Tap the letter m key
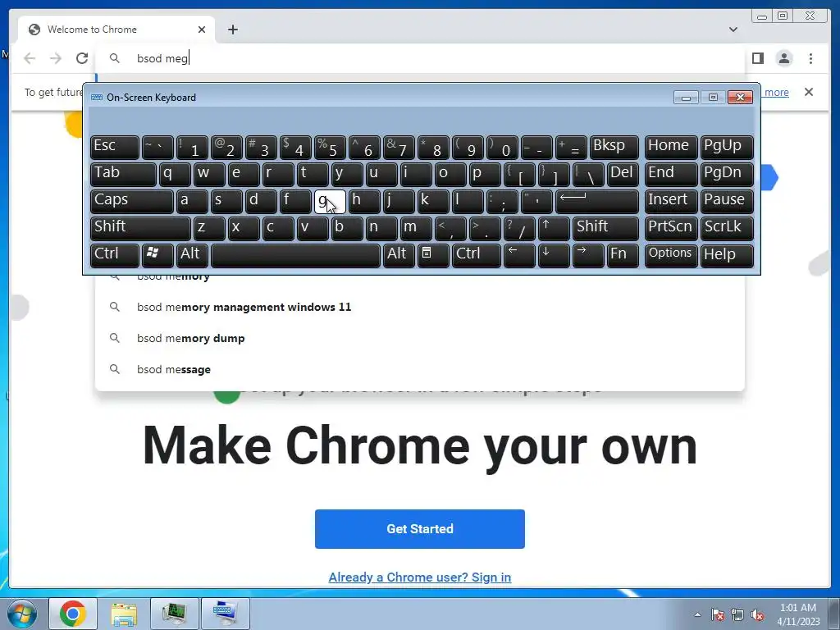Viewport: 840px width, 630px height. coord(416,228)
